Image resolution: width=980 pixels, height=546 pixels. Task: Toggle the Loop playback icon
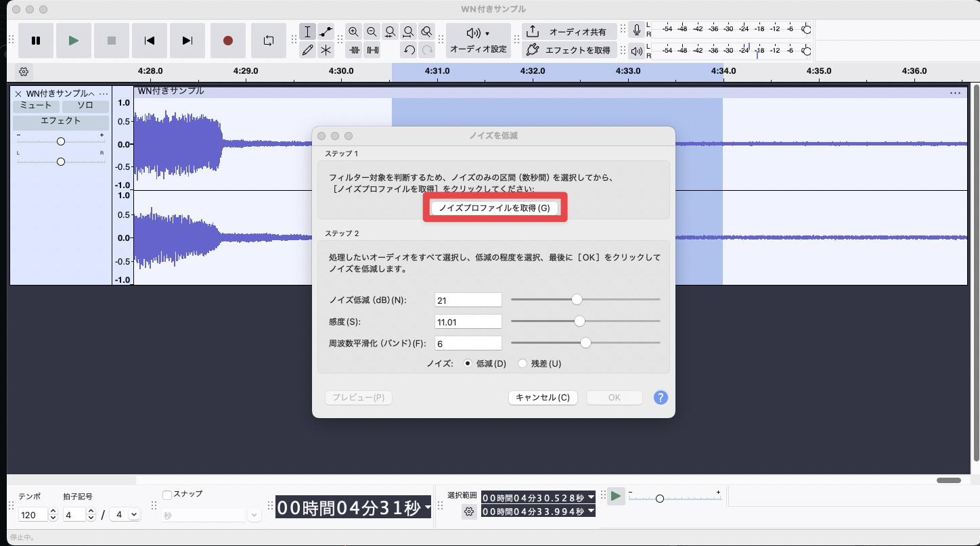coord(269,41)
